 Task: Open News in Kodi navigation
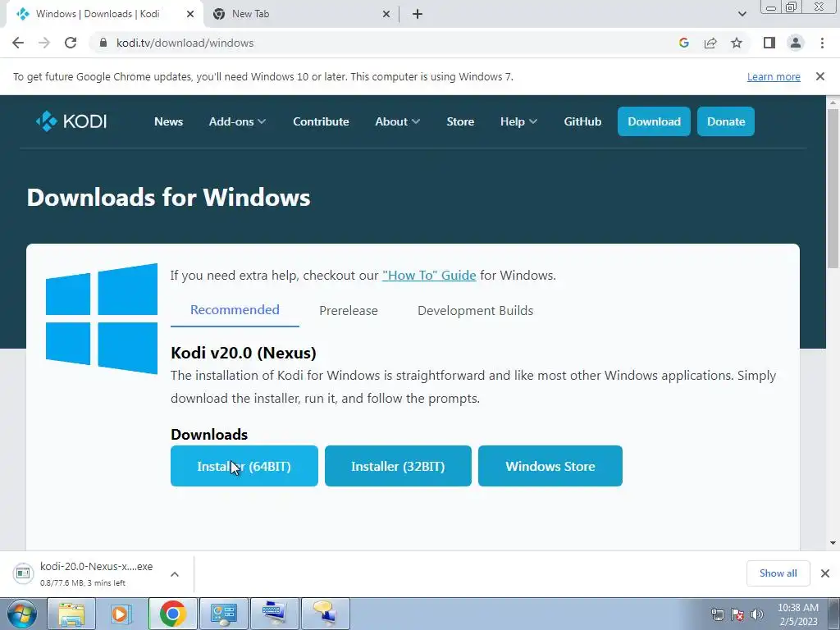coord(169,121)
